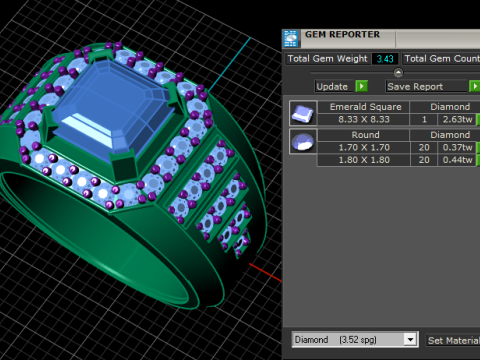Click the 0.37tw weight cell
The width and height of the screenshot is (480, 360).
click(457, 147)
